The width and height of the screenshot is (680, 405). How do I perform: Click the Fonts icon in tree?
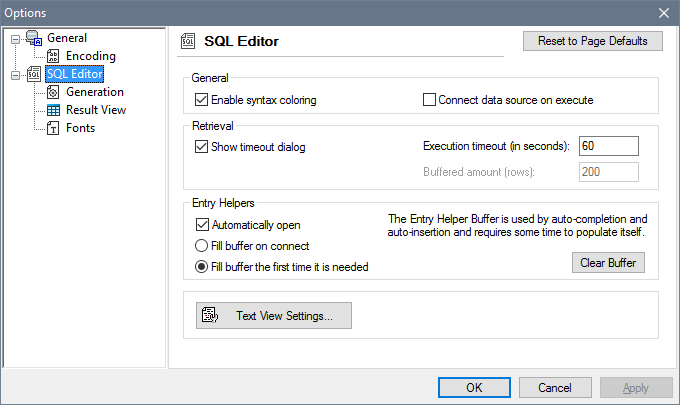point(54,128)
